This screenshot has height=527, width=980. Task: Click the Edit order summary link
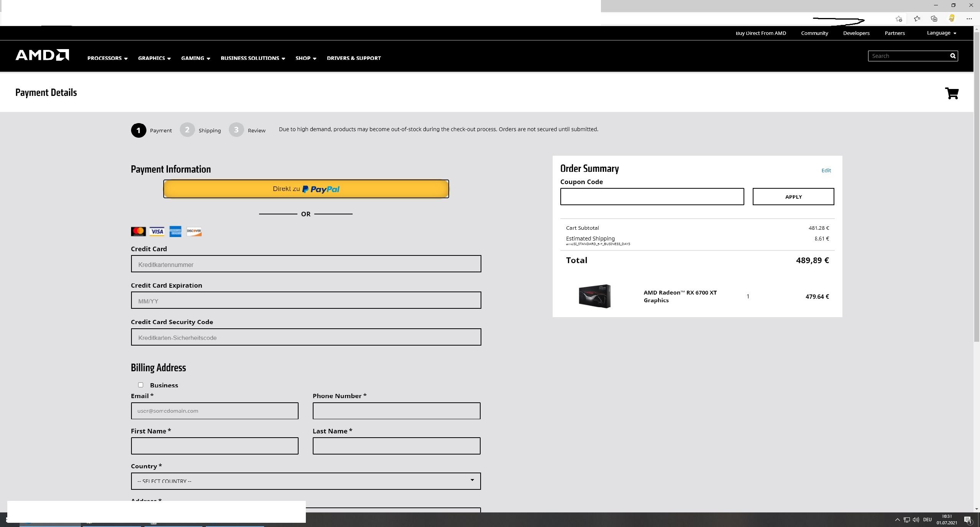click(x=826, y=170)
